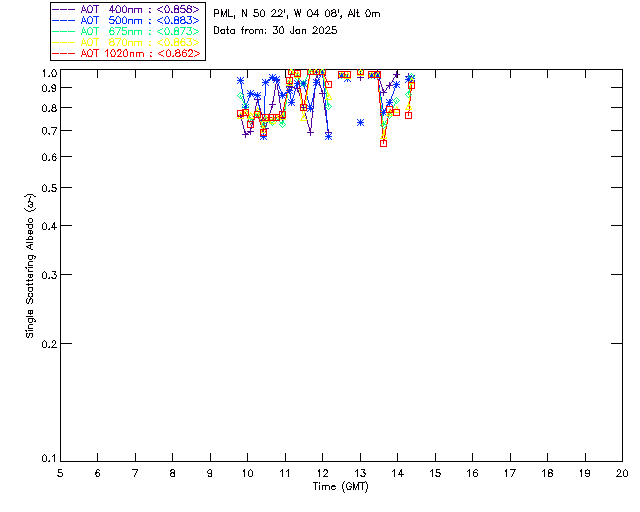Click the lowest red square marker near 13.6 GMT

(x=383, y=143)
